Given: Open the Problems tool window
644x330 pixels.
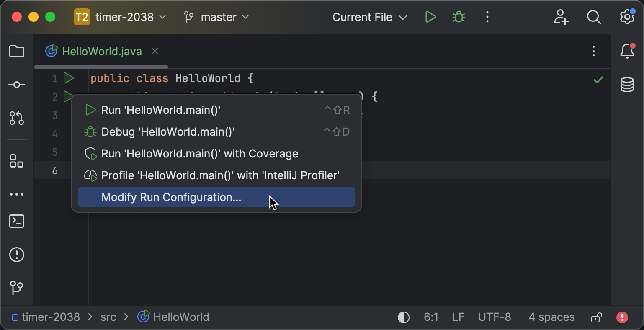Looking at the screenshot, I should point(16,255).
